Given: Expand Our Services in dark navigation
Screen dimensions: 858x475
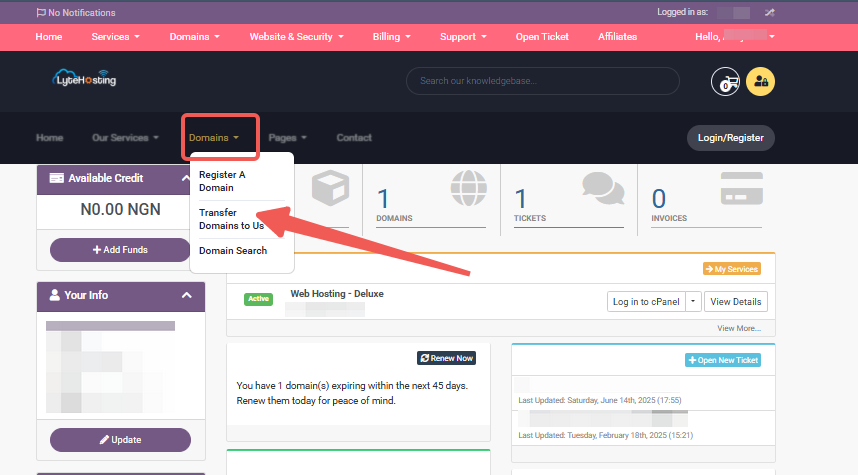Looking at the screenshot, I should pos(125,138).
